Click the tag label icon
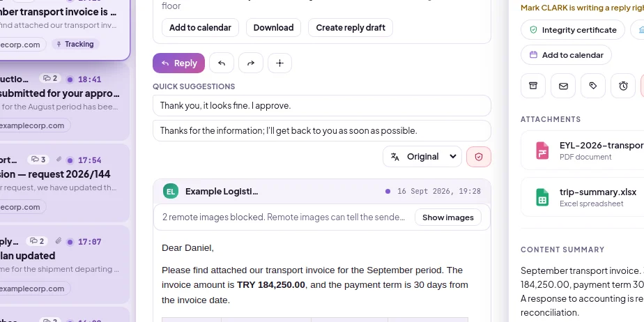The height and width of the screenshot is (322, 644). 593,86
